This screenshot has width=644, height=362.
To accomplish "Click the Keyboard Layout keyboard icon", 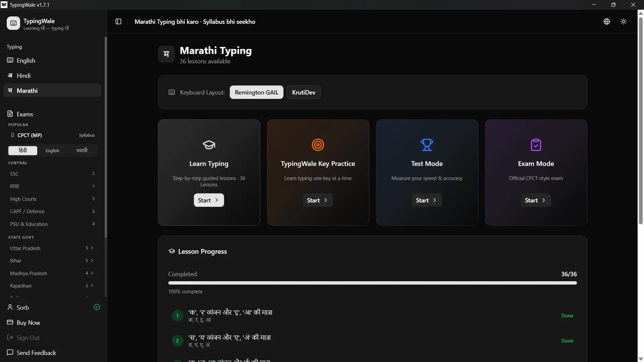I will tap(172, 92).
